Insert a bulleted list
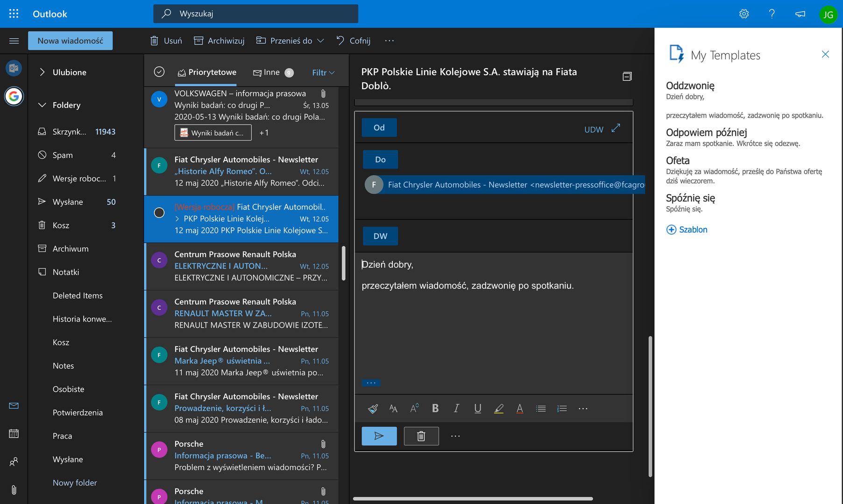Viewport: 843px width, 504px height. pyautogui.click(x=541, y=409)
